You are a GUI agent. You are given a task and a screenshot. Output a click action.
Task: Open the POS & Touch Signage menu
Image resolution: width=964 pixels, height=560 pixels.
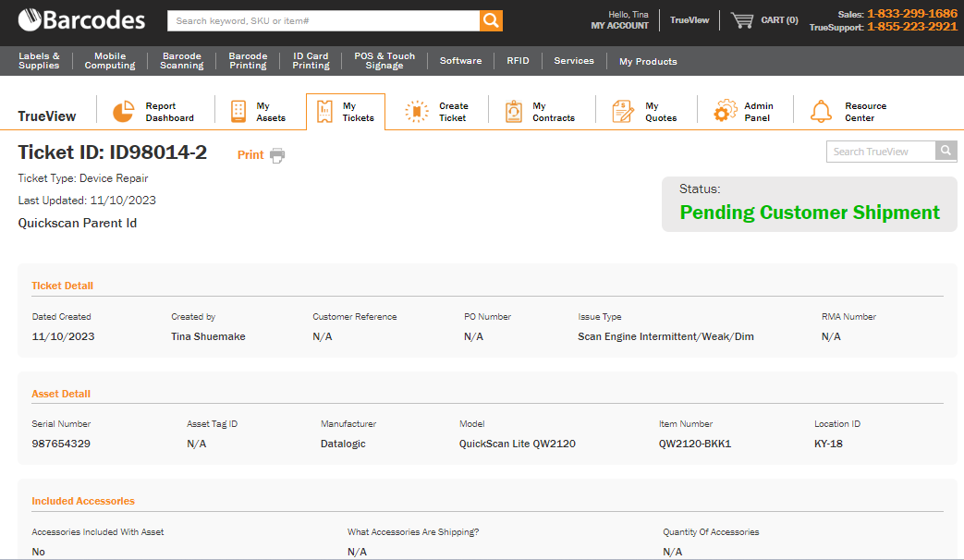[384, 61]
